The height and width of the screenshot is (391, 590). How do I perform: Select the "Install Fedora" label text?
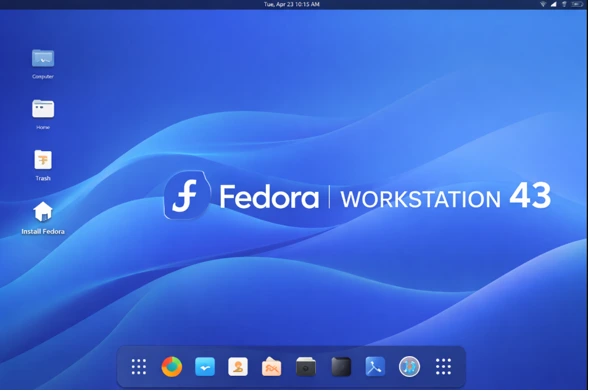coord(43,231)
